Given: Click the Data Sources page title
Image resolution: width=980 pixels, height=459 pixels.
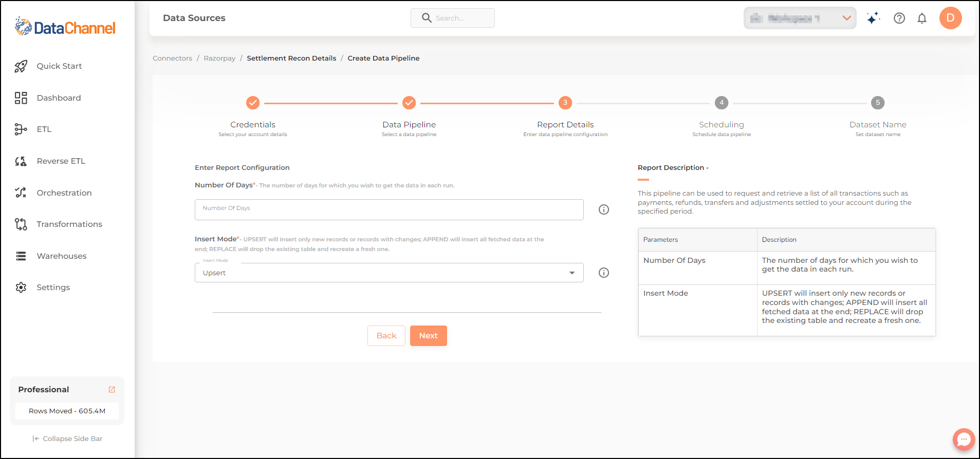Looking at the screenshot, I should 194,18.
